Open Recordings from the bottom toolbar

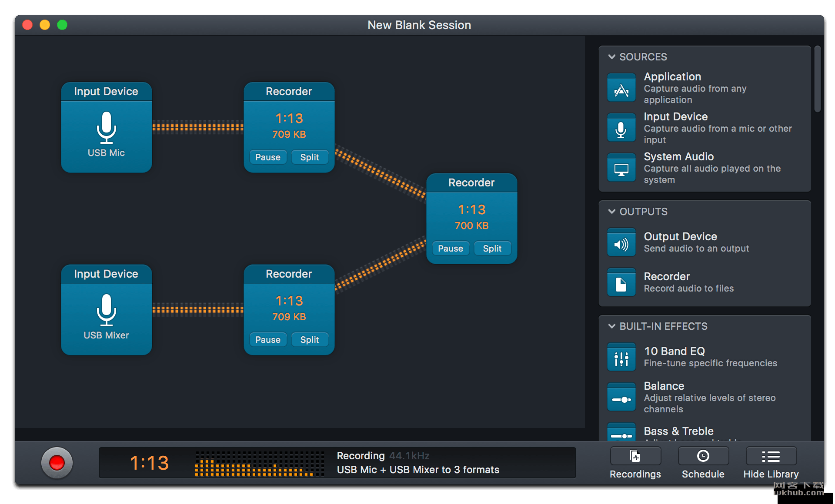[x=635, y=456]
